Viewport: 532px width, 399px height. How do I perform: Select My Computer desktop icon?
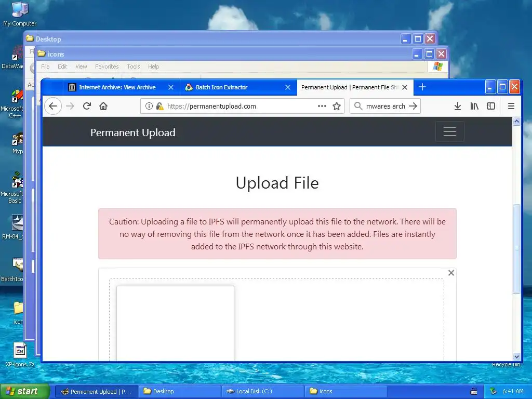point(20,14)
